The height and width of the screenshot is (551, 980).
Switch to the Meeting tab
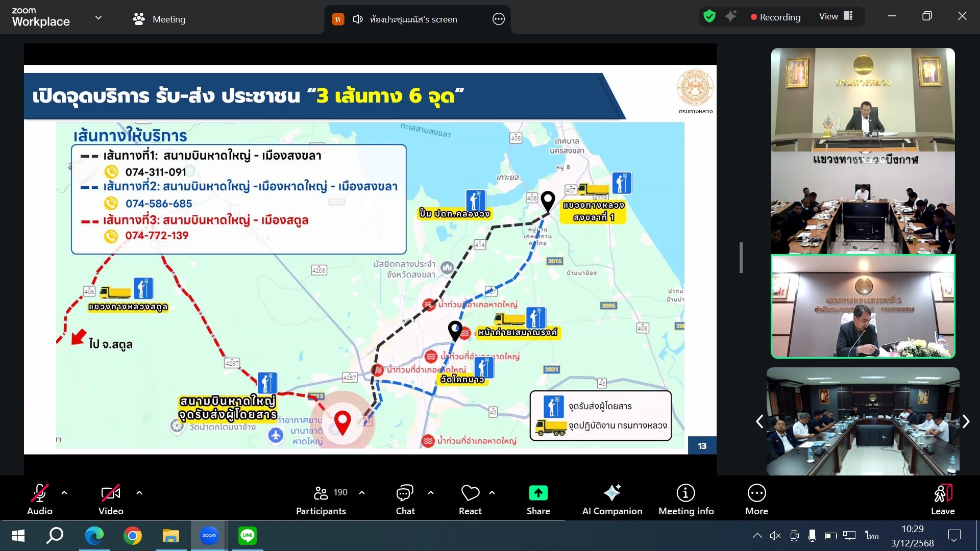point(159,19)
